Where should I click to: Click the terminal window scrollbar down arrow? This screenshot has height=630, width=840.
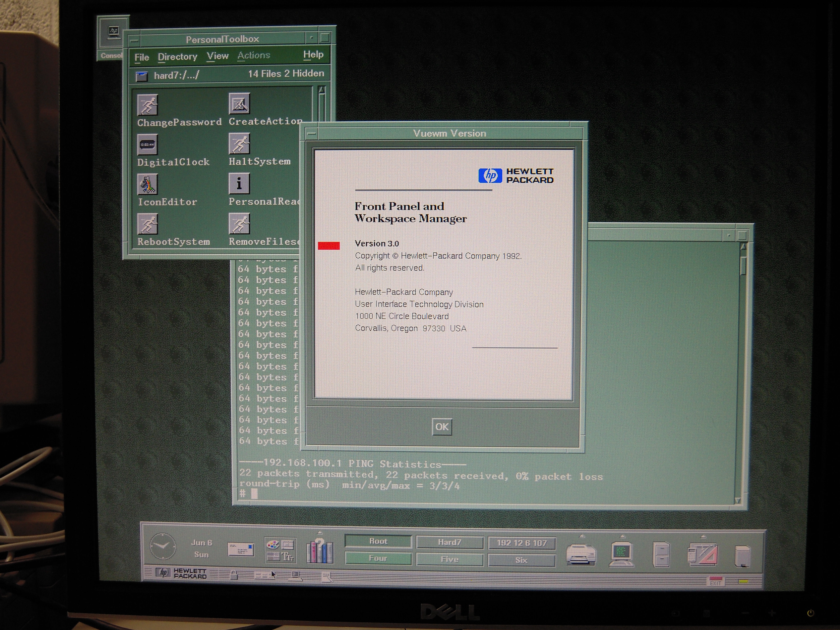point(738,500)
